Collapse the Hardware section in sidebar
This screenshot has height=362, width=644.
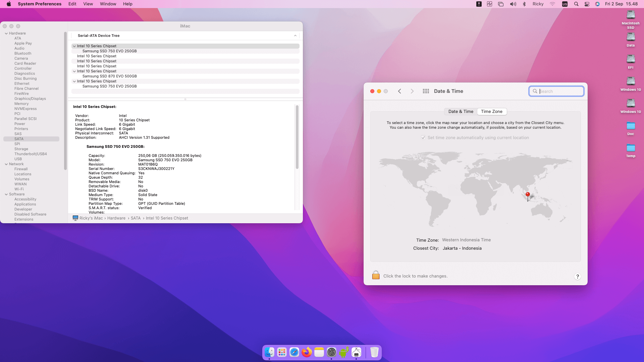pyautogui.click(x=6, y=34)
